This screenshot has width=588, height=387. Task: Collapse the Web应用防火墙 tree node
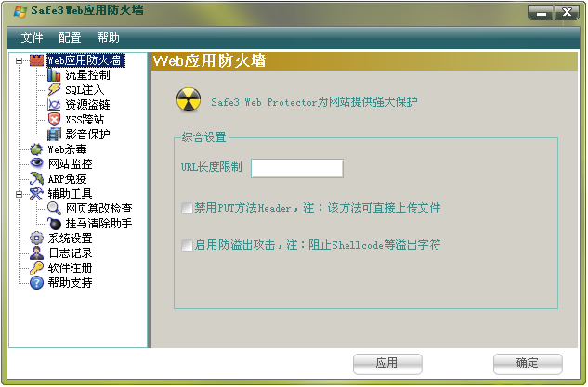click(19, 60)
